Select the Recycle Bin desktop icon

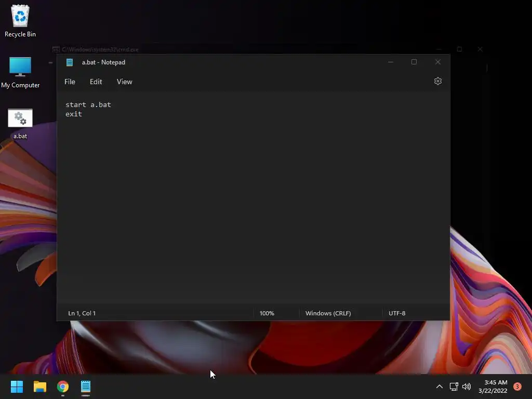coord(20,21)
